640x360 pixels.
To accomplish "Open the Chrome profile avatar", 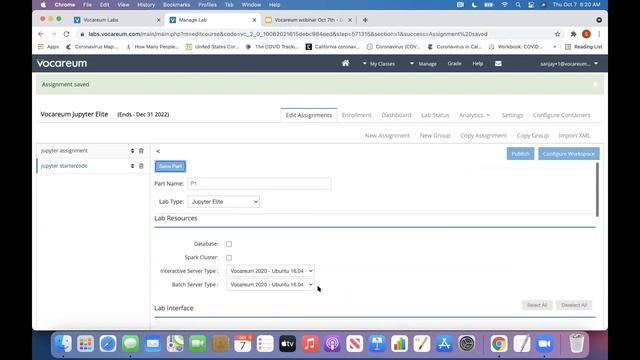I will (x=586, y=34).
